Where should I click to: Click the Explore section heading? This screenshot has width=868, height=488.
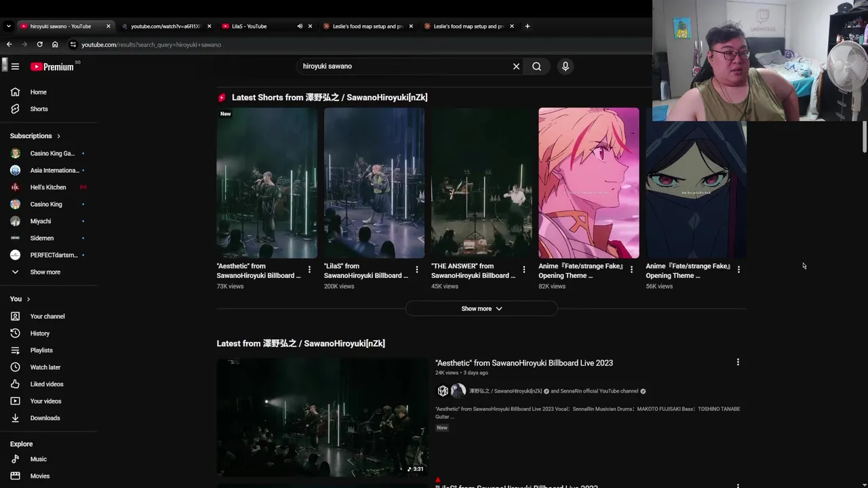[x=21, y=444]
